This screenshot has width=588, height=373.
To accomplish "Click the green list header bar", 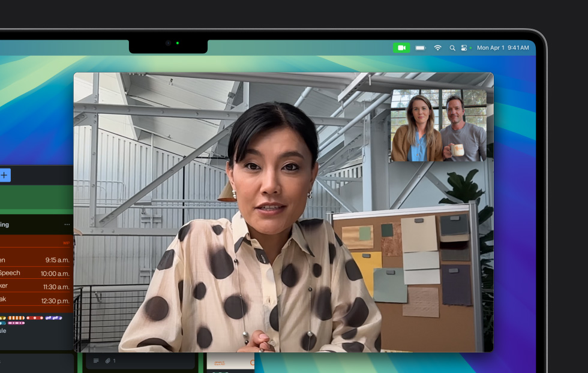I will [36, 198].
